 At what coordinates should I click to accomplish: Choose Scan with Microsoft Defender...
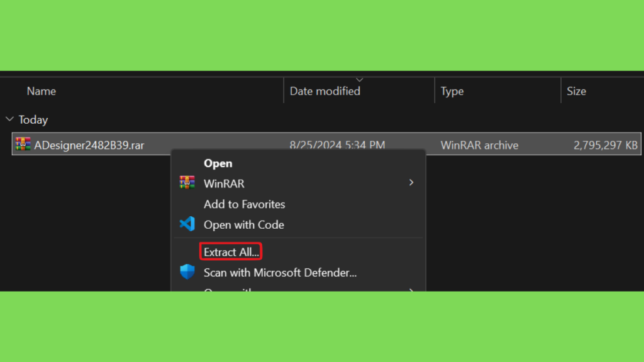(280, 273)
